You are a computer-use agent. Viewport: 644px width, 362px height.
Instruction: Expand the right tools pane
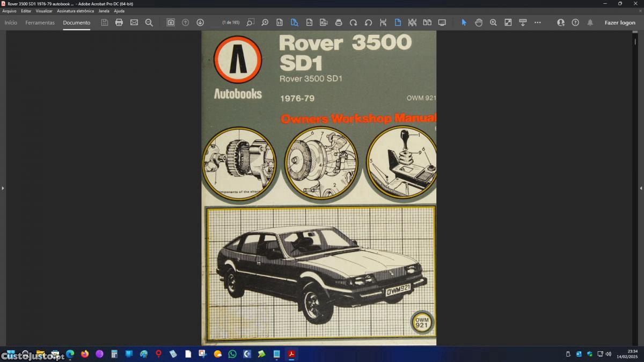click(x=641, y=188)
